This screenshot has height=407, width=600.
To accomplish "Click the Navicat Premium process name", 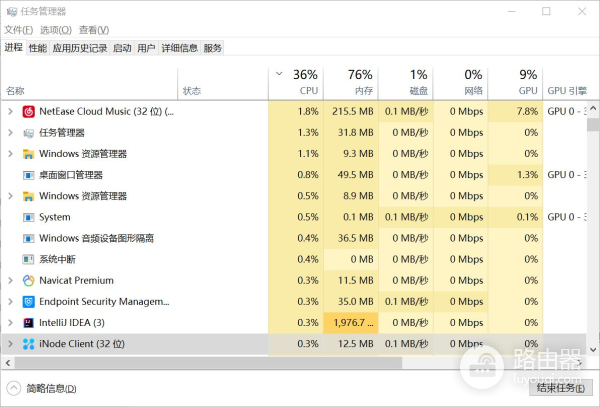I will (76, 280).
